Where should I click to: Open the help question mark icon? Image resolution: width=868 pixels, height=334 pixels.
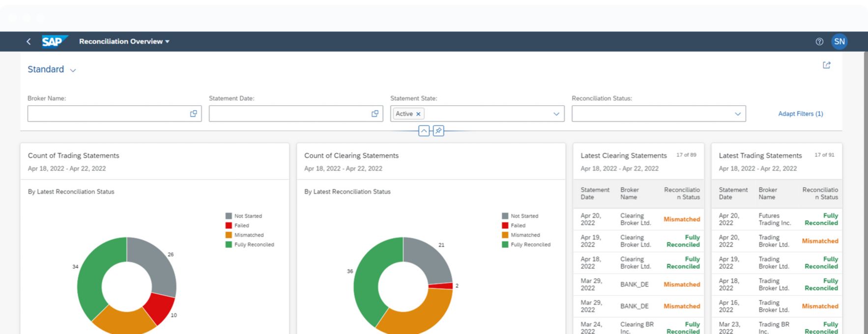[819, 42]
